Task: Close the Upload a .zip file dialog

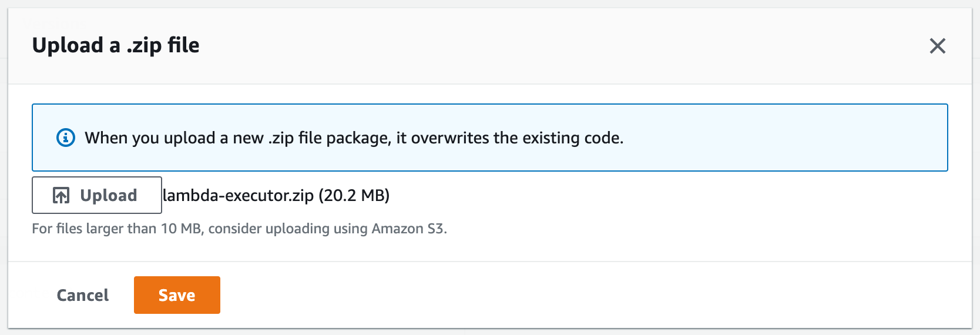Action: click(x=937, y=46)
